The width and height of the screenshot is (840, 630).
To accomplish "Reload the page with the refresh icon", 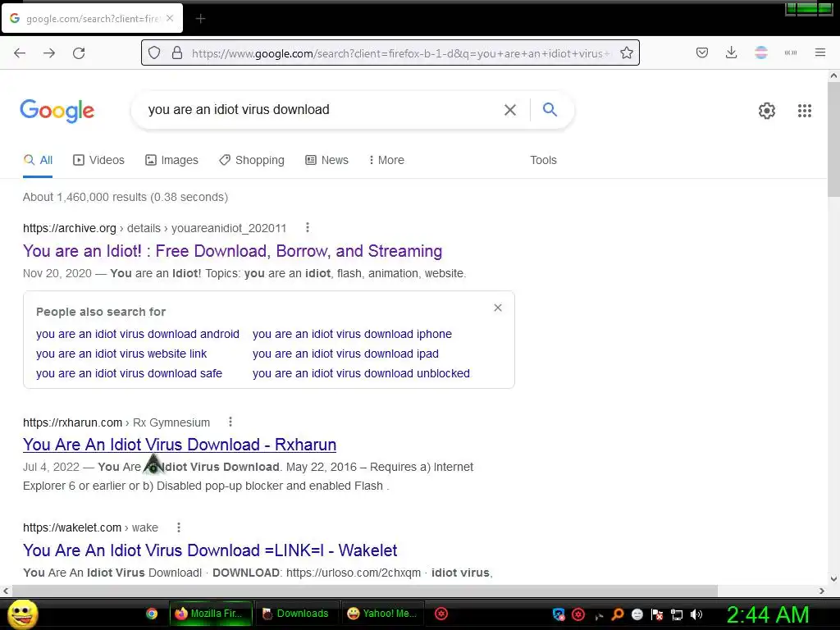I will point(79,52).
